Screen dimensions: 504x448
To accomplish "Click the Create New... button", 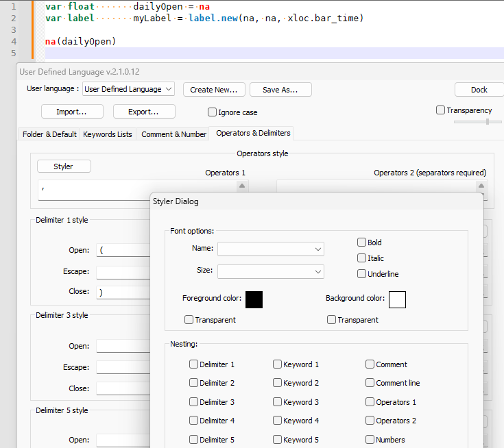I will pos(214,90).
